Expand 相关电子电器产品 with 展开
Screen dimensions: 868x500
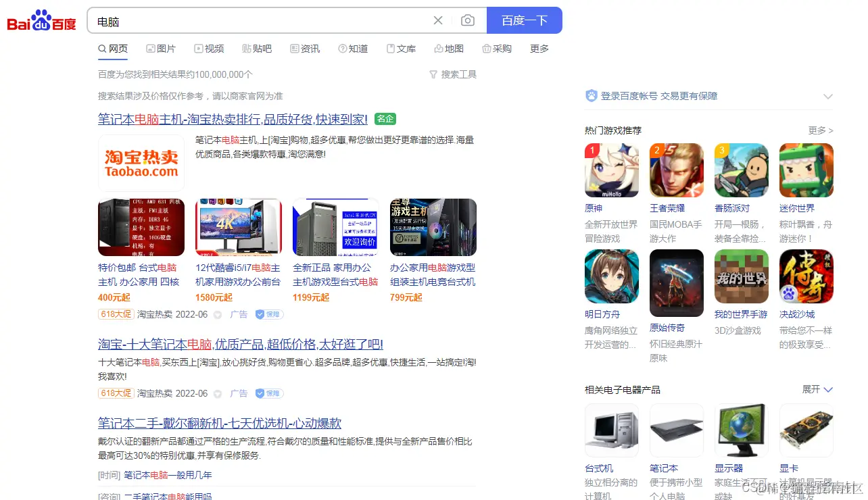point(817,389)
